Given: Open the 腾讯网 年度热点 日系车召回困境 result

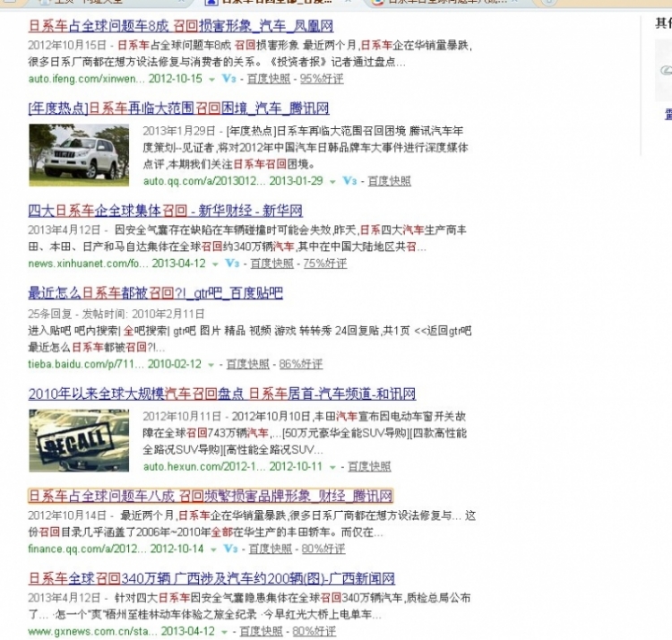Looking at the screenshot, I should click(178, 108).
